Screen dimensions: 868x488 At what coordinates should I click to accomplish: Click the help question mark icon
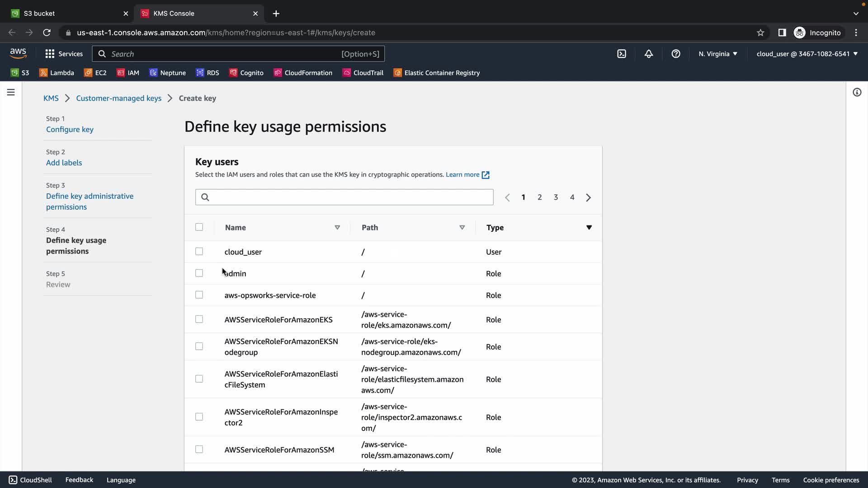point(676,54)
